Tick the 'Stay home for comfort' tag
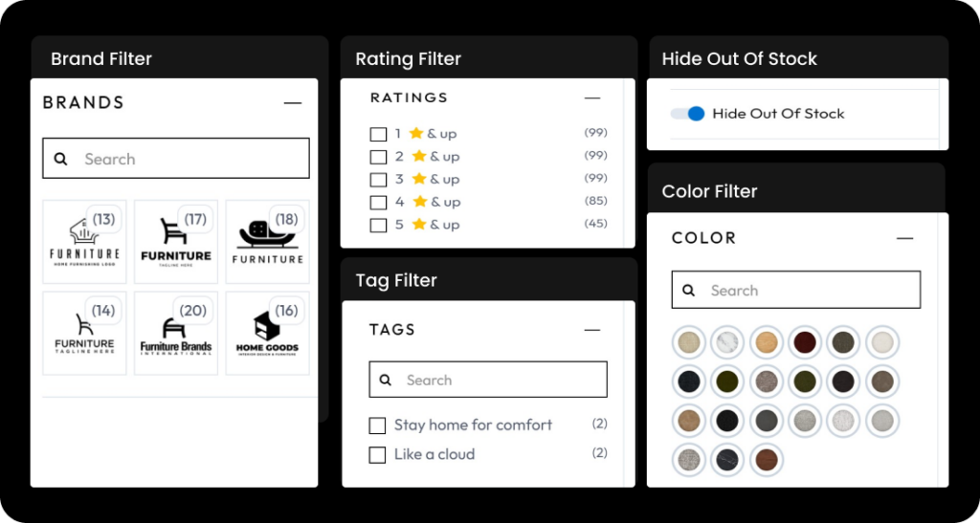980x523 pixels. pyautogui.click(x=378, y=425)
